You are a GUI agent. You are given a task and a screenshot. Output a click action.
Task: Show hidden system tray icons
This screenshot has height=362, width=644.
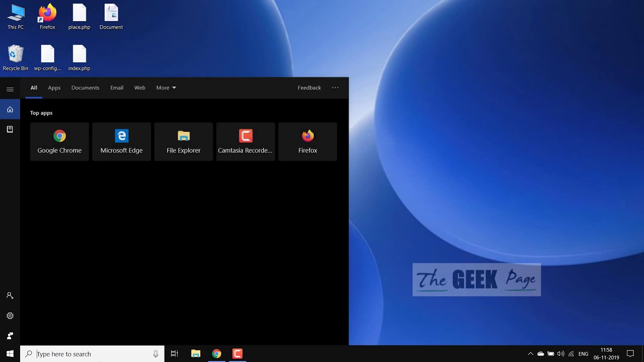pos(530,354)
